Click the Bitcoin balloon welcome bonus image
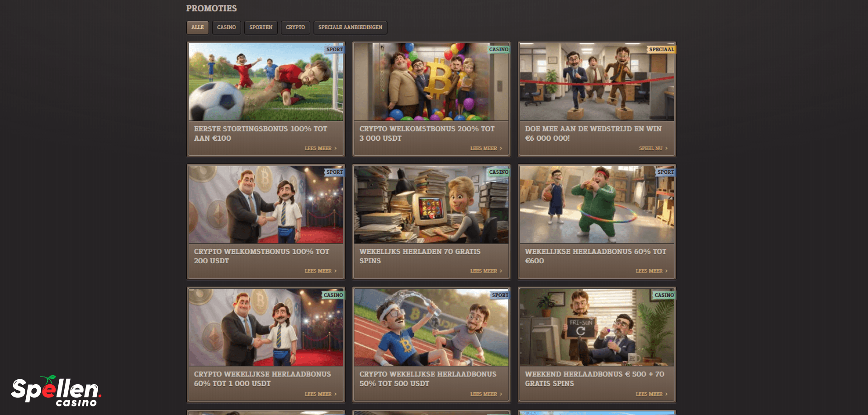Image resolution: width=868 pixels, height=415 pixels. [x=431, y=82]
